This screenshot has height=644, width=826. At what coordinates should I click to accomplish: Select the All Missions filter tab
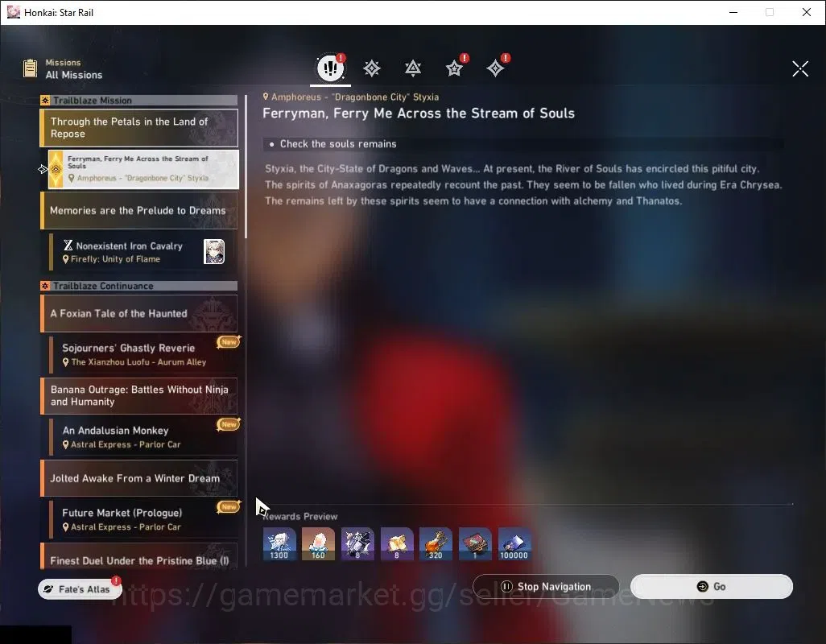pos(330,68)
